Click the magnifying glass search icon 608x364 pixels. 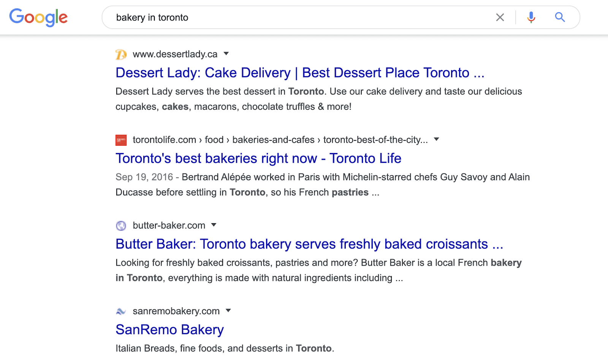pos(560,17)
